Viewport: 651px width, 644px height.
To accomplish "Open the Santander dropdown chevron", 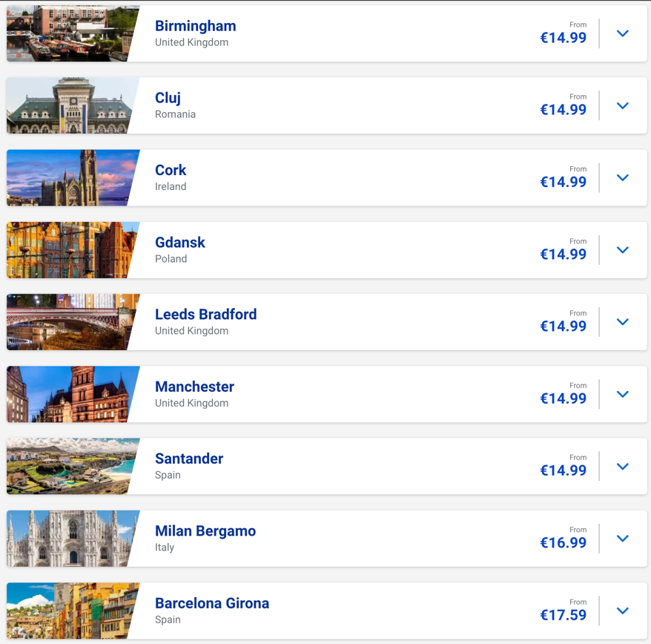I will [x=623, y=466].
